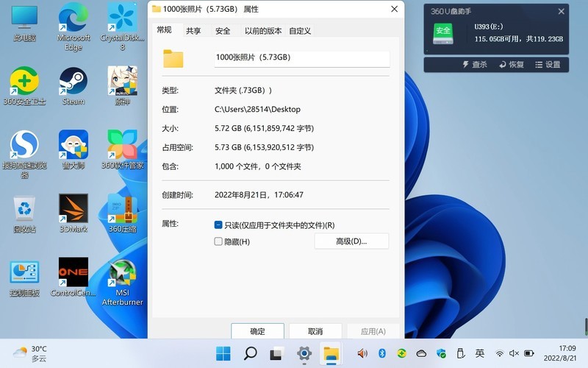Launch 3DMark from the desktop
Image resolution: width=588 pixels, height=368 pixels.
point(73,213)
